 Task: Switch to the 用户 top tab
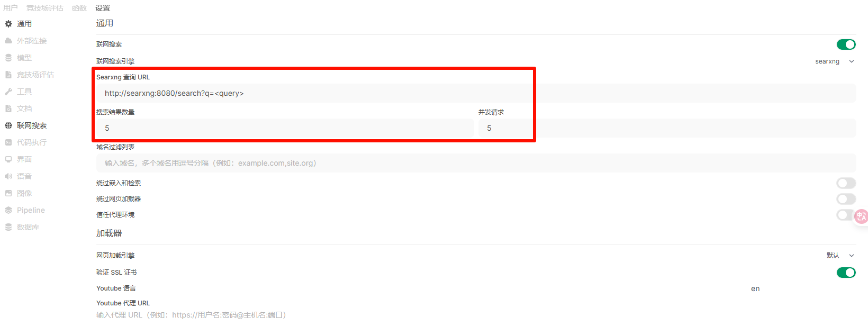11,8
